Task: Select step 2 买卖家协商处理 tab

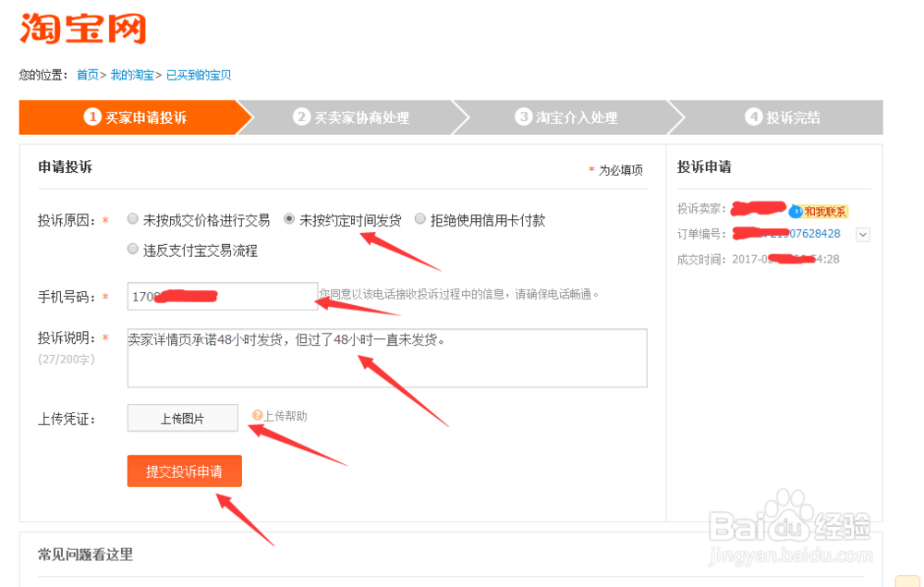Action: [351, 117]
